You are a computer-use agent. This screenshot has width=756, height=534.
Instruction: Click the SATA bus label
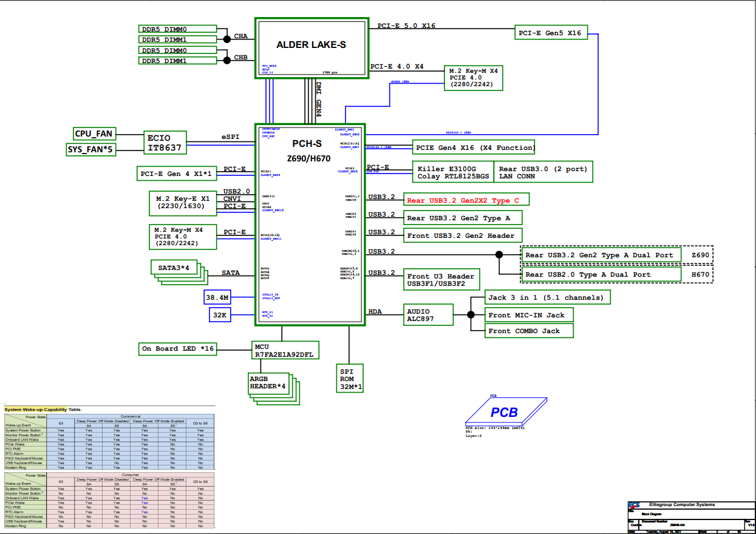click(x=231, y=273)
